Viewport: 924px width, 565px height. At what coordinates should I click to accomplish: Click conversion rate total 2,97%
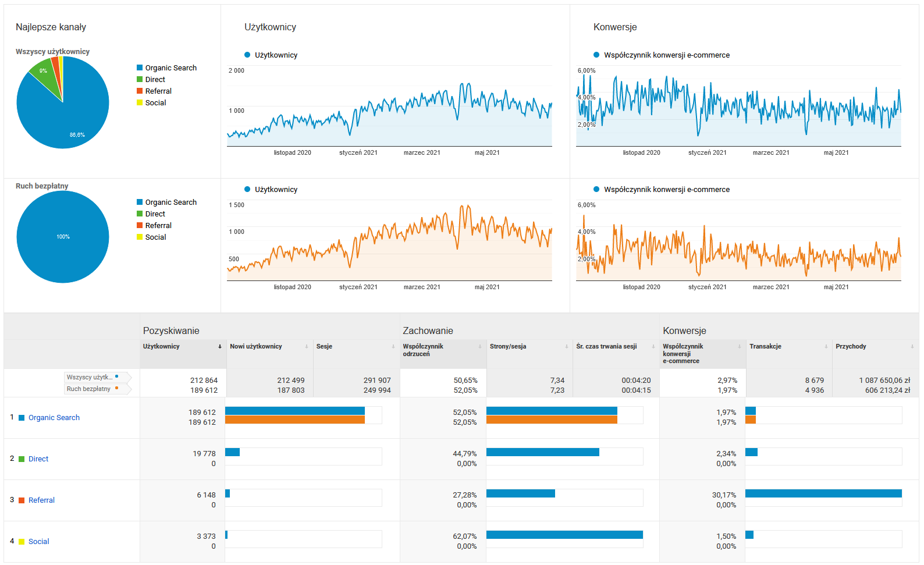(727, 381)
